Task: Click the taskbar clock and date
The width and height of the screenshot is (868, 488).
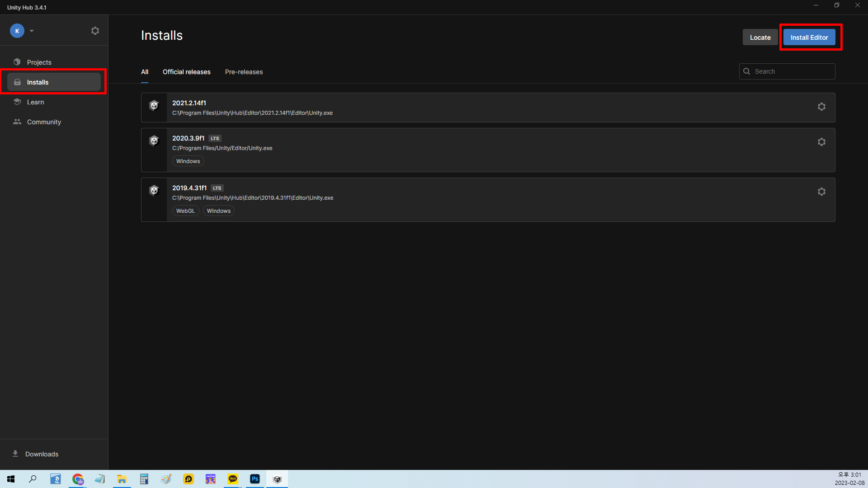Action: tap(849, 479)
